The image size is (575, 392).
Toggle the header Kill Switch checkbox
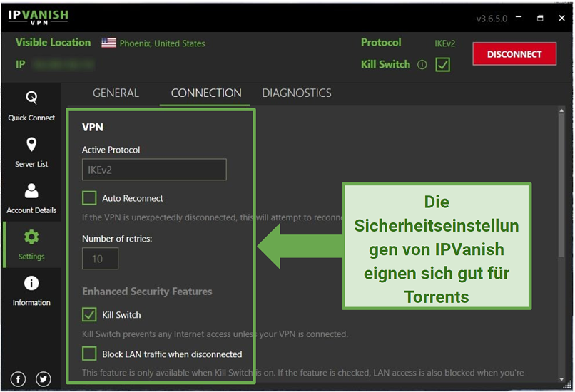(442, 65)
